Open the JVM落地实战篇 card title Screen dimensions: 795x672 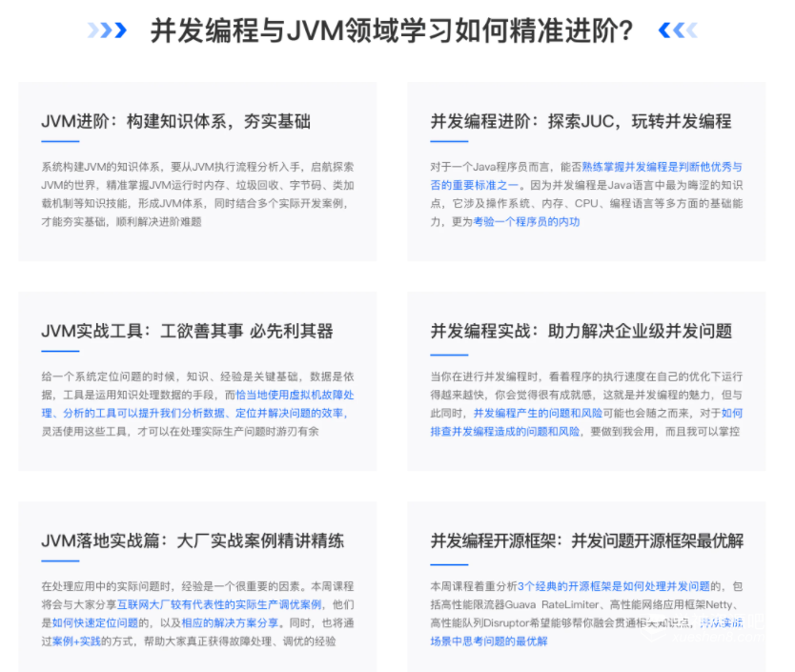pyautogui.click(x=193, y=541)
